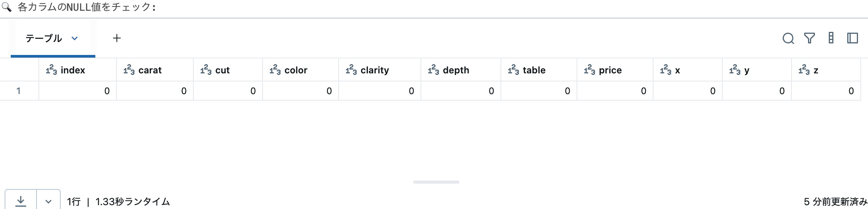Click the download results icon
The width and height of the screenshot is (868, 209).
click(x=21, y=201)
